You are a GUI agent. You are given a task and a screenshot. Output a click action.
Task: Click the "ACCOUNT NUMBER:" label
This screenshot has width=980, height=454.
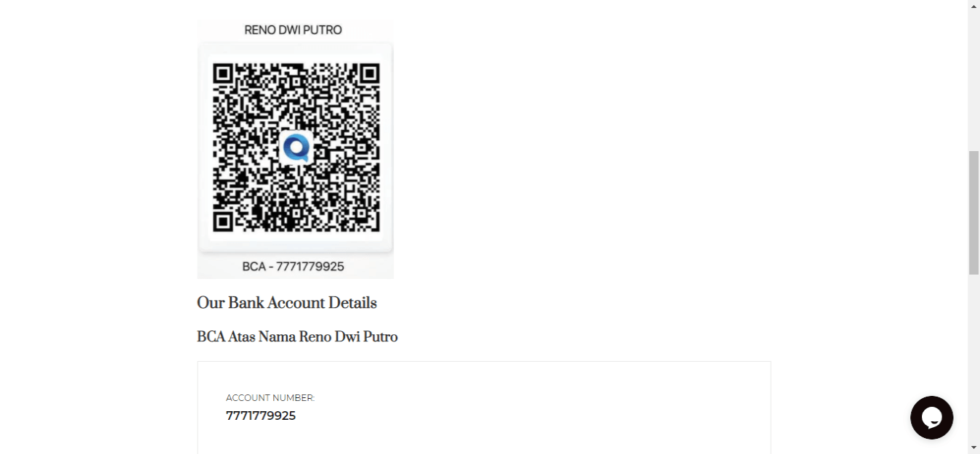270,398
